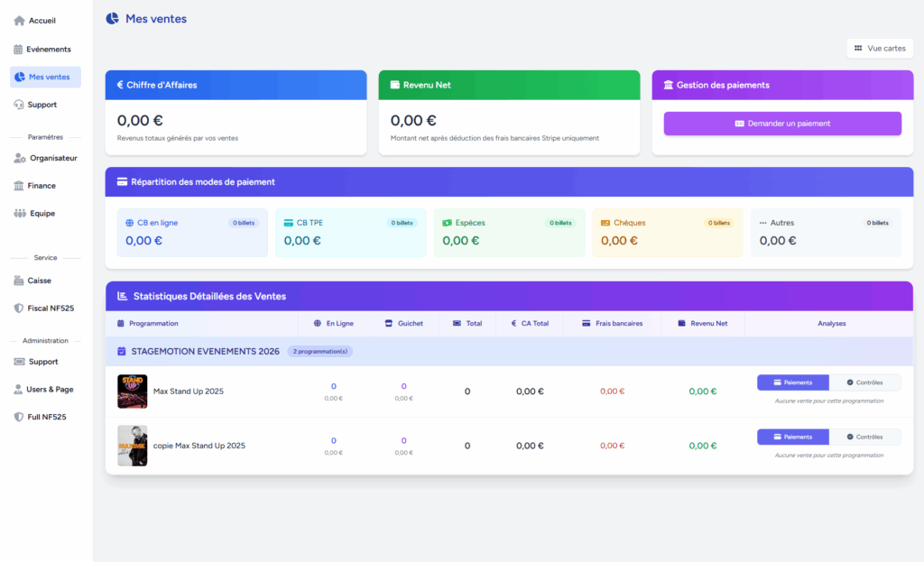The height and width of the screenshot is (562, 924).
Task: Open the Fiscal NF525 shield icon
Action: pyautogui.click(x=19, y=309)
